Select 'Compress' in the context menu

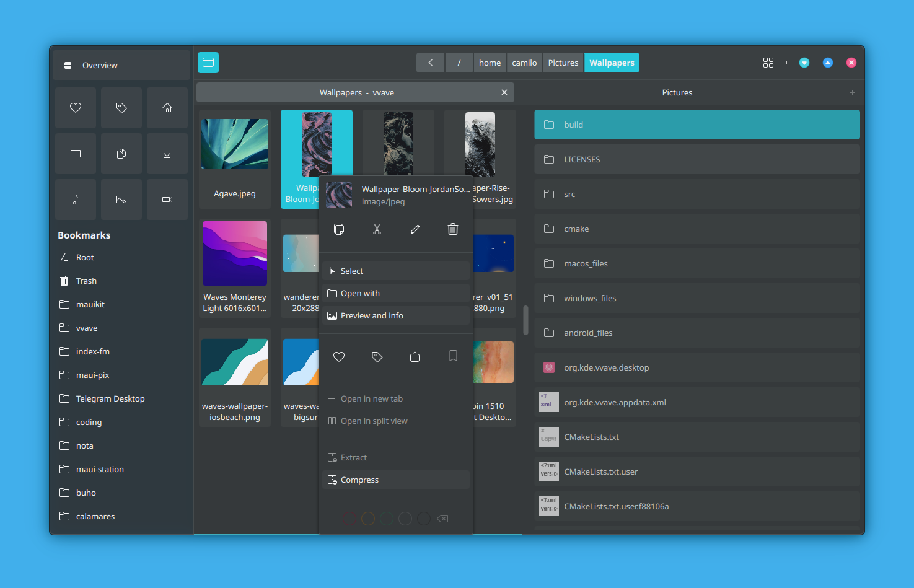click(x=396, y=480)
